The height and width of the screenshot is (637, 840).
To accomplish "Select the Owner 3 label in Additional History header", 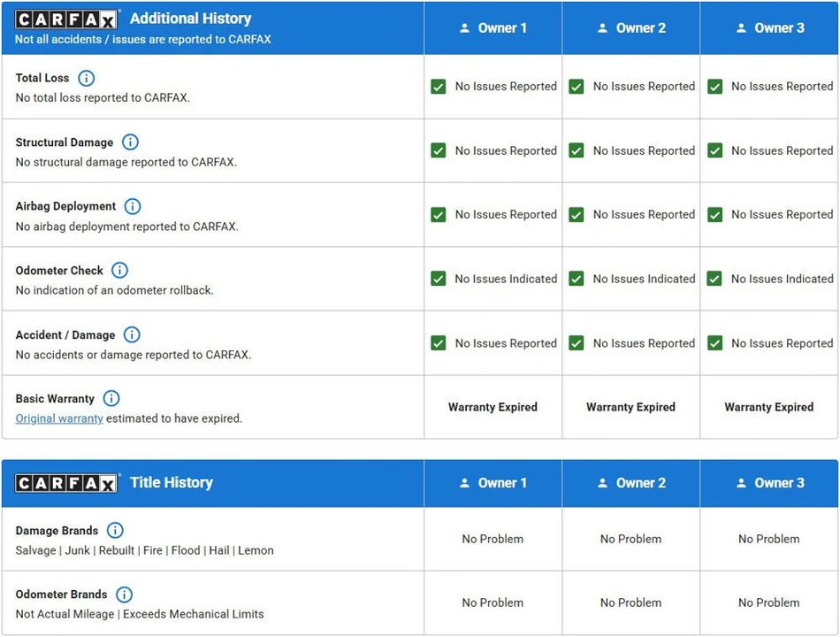I will [780, 28].
